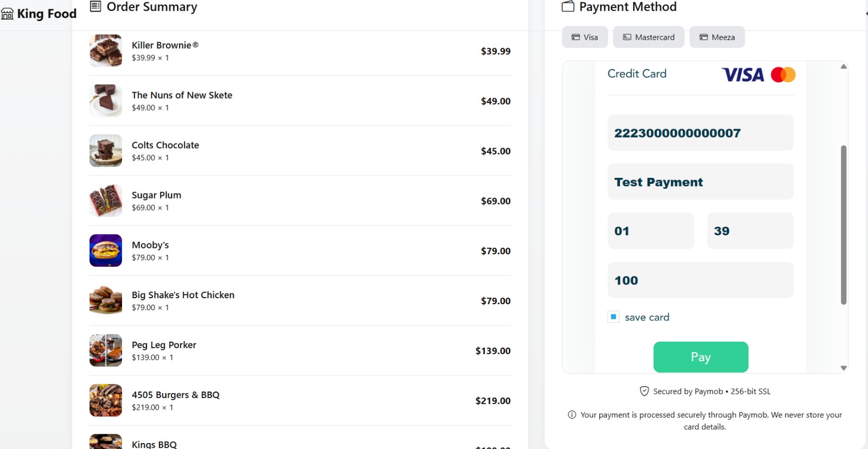Image resolution: width=868 pixels, height=449 pixels.
Task: Click the info icon beside the payment notice
Action: 572,415
